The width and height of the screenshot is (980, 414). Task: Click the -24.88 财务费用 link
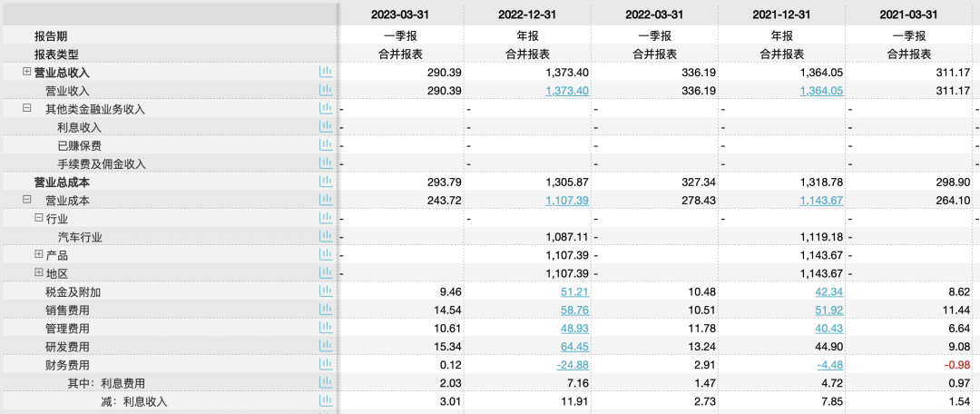click(x=571, y=365)
